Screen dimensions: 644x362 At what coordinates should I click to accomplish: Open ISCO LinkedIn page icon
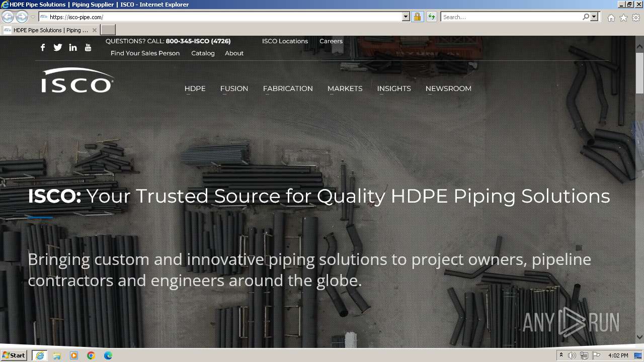point(73,47)
